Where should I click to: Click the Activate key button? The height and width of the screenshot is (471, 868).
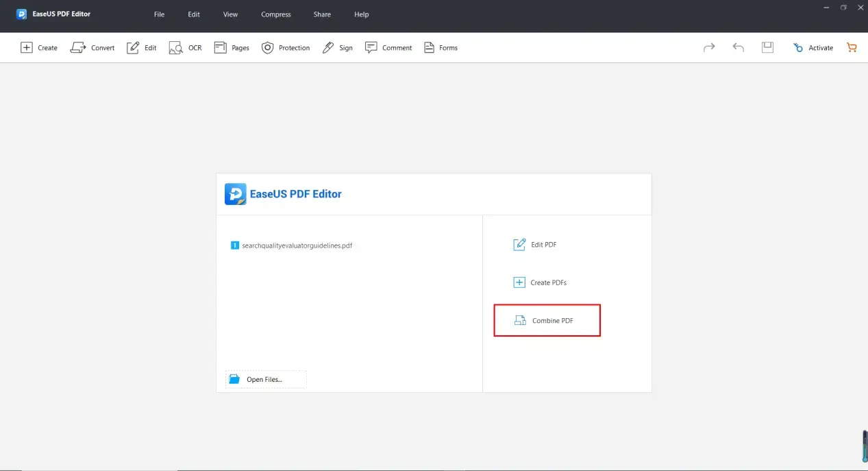(813, 48)
